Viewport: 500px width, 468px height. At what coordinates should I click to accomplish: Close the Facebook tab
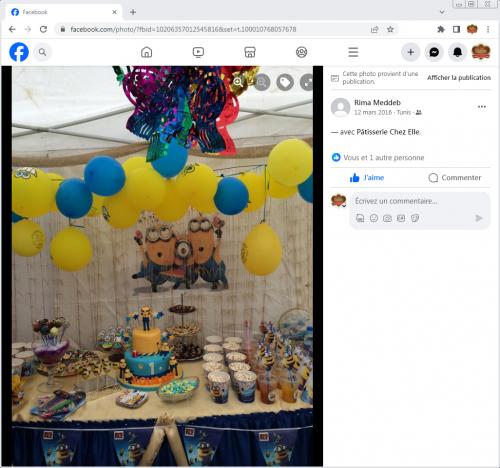114,12
